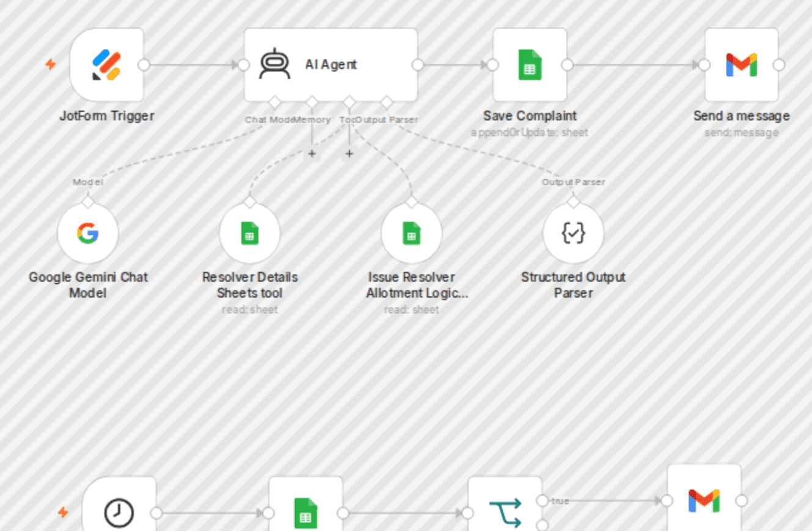Image resolution: width=812 pixels, height=531 pixels.
Task: Click the Resolver Details Sheets tool diamond connector
Action: tap(250, 202)
